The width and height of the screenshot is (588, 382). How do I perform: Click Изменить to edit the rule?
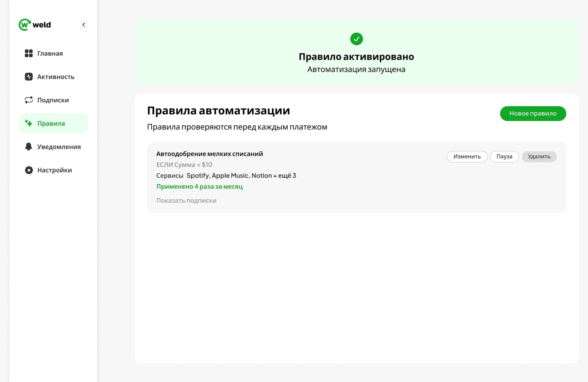[467, 156]
